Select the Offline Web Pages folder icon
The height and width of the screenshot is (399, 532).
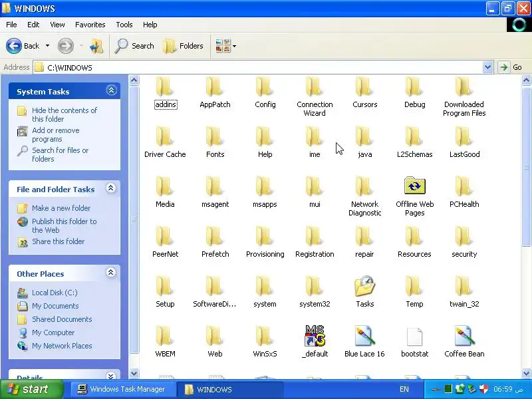(414, 186)
